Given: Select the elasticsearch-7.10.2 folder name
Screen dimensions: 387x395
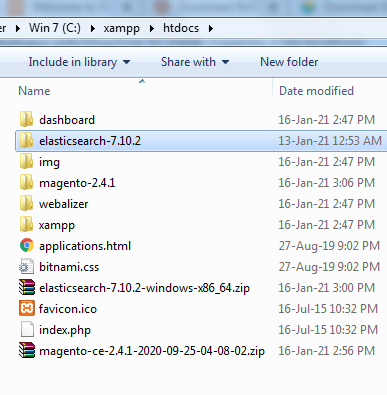Looking at the screenshot, I should pyautogui.click(x=90, y=141).
